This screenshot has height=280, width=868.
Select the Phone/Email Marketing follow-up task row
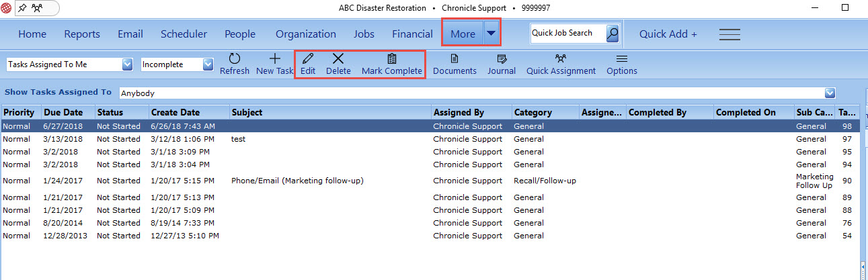[x=430, y=181]
